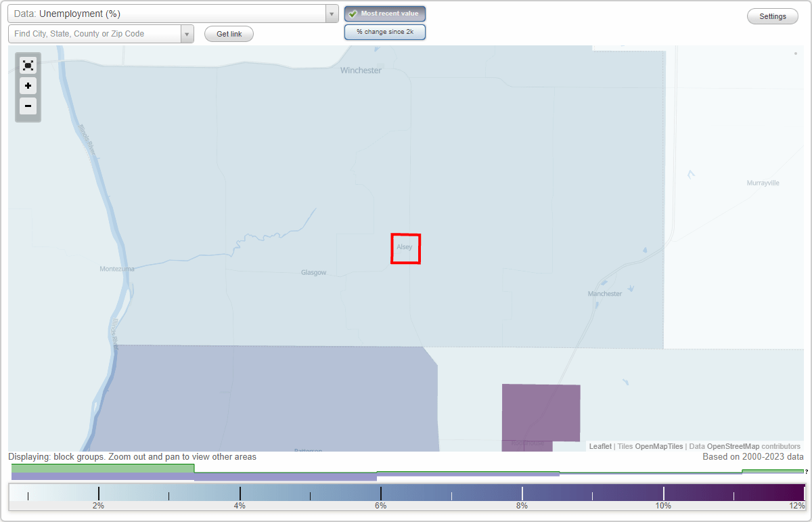Click the 12% label on the legend
The height and width of the screenshot is (522, 812).
[x=798, y=506]
